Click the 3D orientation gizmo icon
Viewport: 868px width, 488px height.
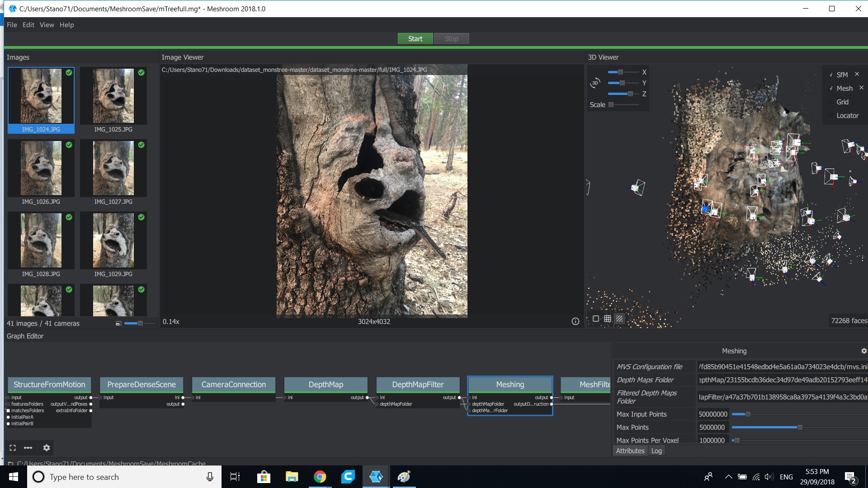[x=595, y=83]
